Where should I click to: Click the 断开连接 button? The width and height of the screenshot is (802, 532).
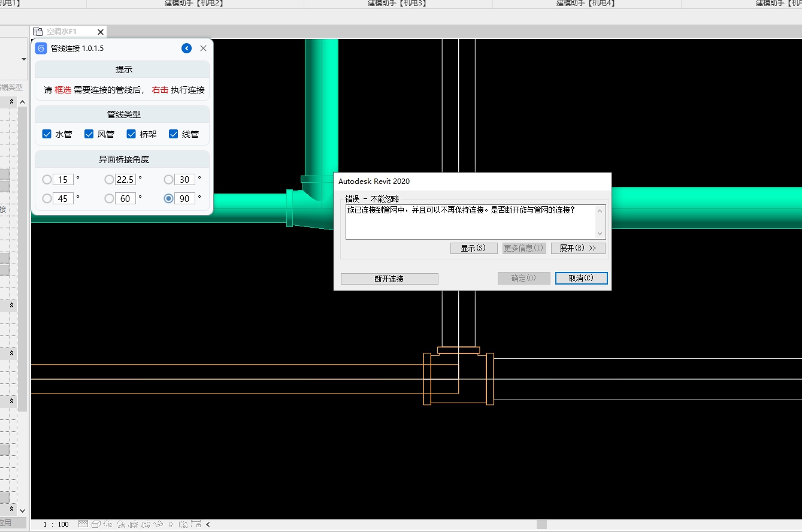pos(389,279)
